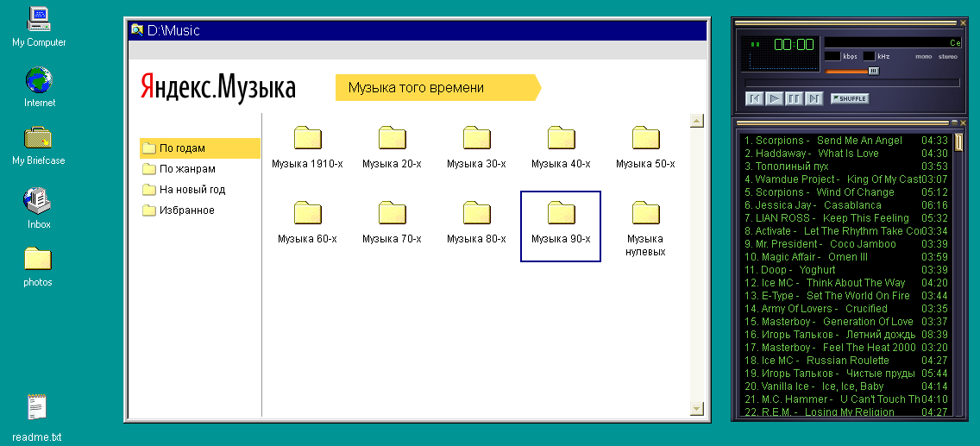Skip to next track in player
The image size is (980, 446).
814,98
